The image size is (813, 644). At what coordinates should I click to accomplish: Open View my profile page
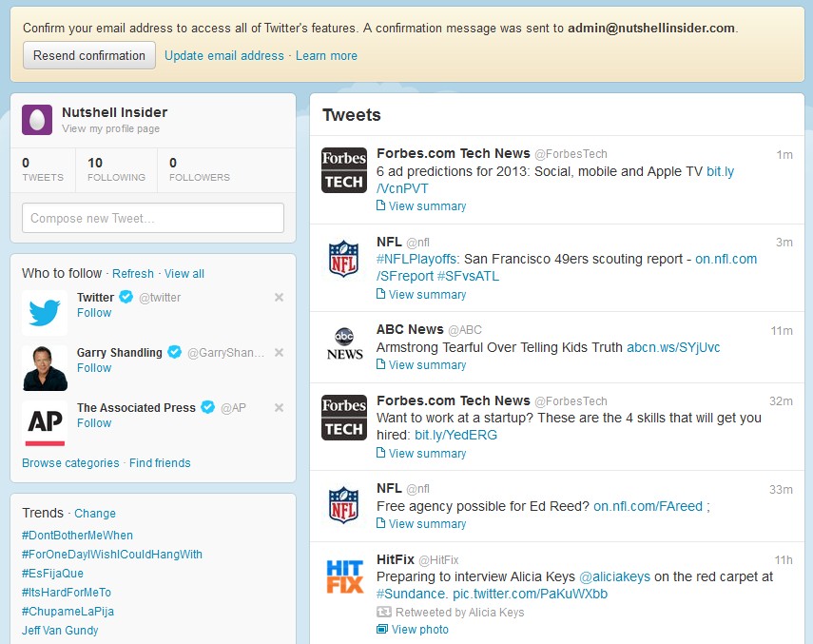tap(111, 128)
